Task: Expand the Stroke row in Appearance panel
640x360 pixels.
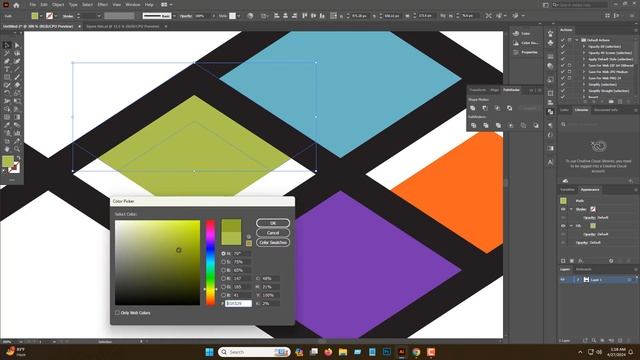Action: click(x=571, y=209)
